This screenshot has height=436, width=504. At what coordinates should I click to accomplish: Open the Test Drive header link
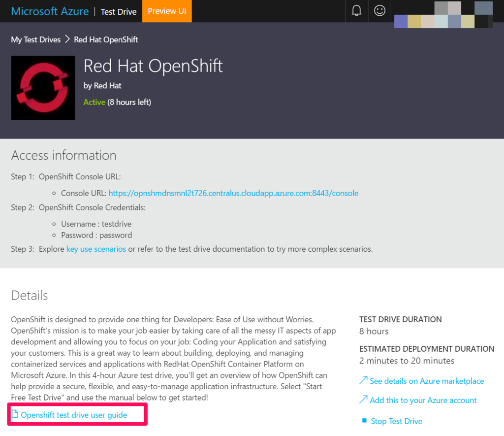pyautogui.click(x=119, y=12)
